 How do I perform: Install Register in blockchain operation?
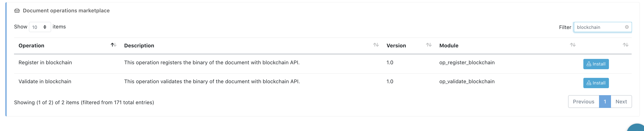pos(596,64)
